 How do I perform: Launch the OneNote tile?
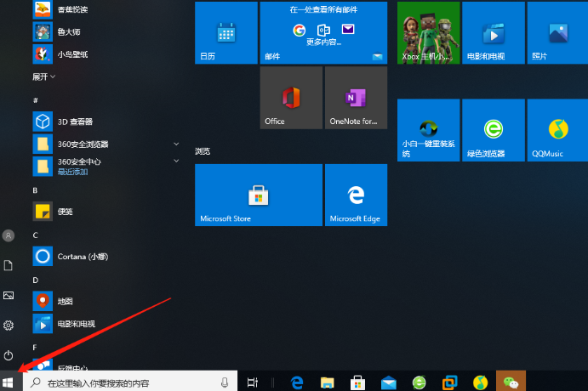pyautogui.click(x=356, y=98)
